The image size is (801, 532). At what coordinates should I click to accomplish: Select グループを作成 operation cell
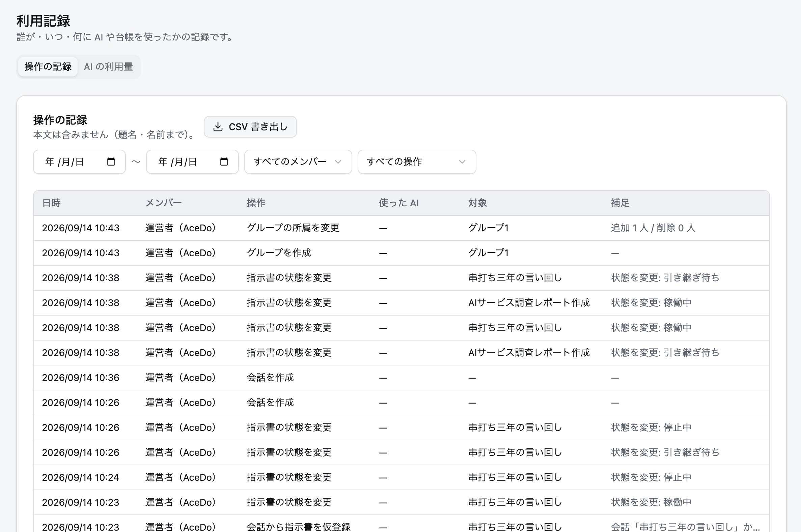pyautogui.click(x=279, y=253)
